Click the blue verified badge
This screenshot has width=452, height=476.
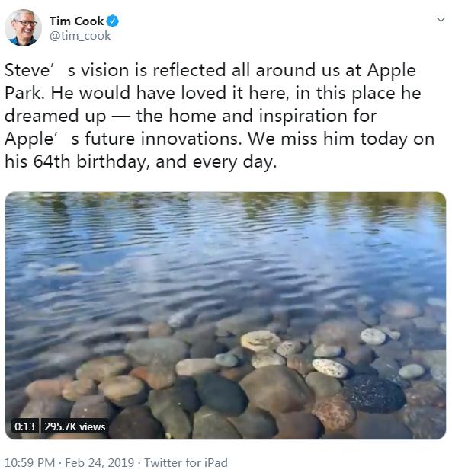[113, 21]
